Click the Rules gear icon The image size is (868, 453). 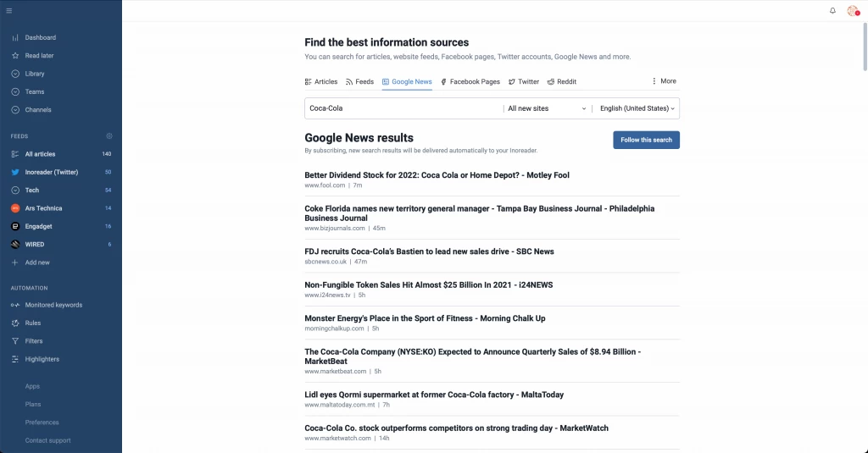tap(15, 323)
